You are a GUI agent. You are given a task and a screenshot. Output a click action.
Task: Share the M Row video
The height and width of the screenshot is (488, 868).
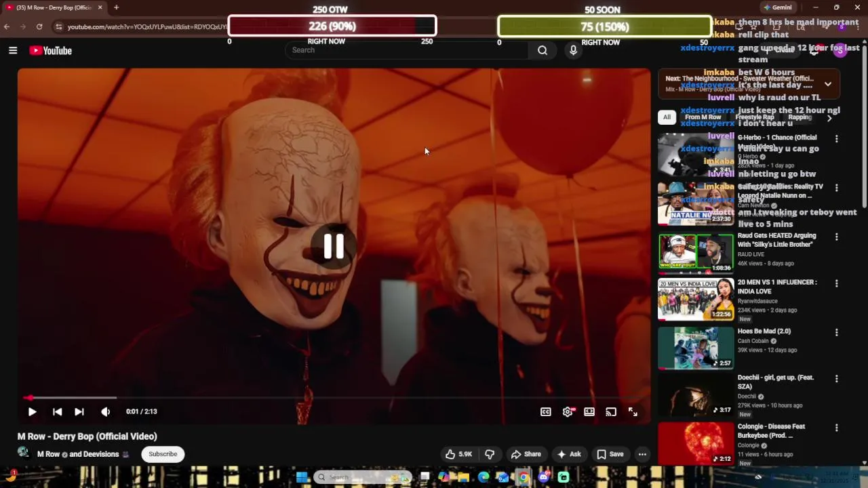526,454
